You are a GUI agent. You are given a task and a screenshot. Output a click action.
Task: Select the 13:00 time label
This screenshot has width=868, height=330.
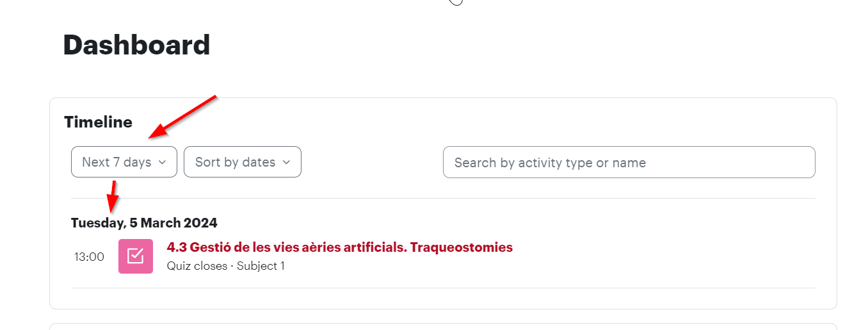click(89, 257)
